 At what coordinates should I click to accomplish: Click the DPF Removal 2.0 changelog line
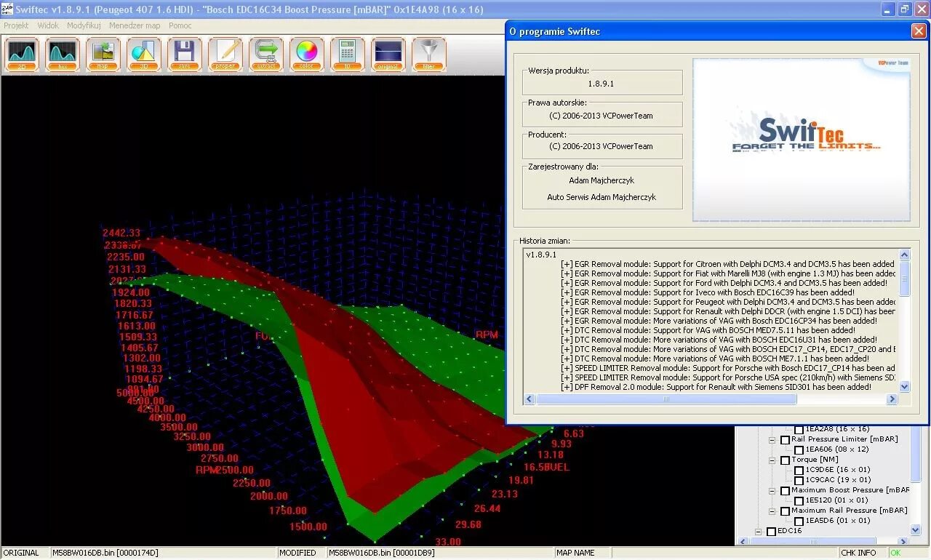pos(716,387)
